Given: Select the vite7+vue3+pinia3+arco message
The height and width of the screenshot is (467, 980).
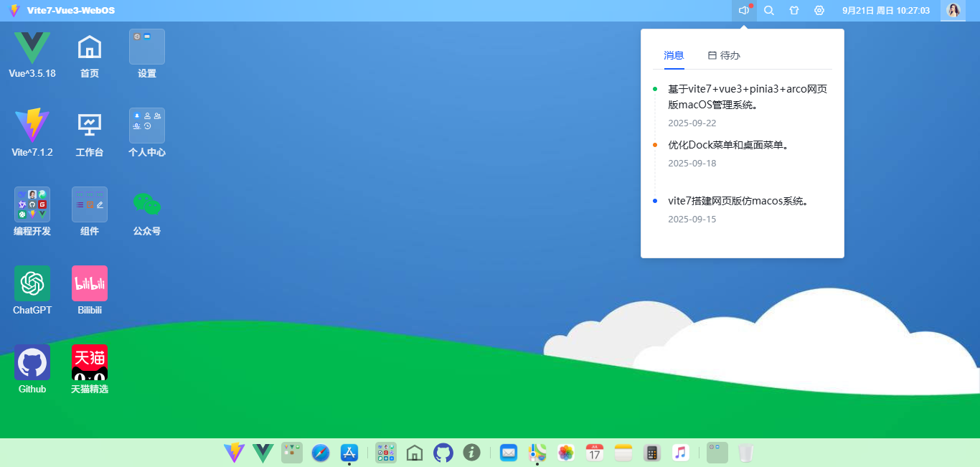Looking at the screenshot, I should pos(748,97).
